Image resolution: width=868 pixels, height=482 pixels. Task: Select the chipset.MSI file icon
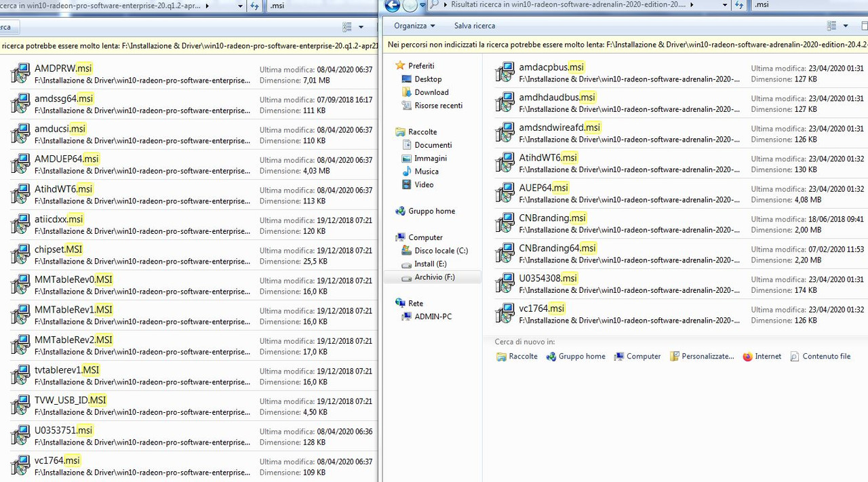(x=20, y=255)
